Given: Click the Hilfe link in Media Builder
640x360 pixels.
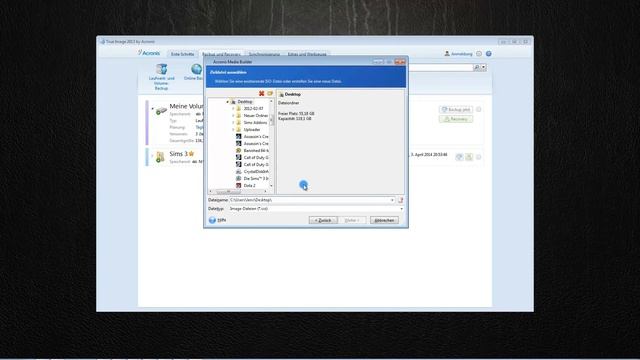Looking at the screenshot, I should pos(222,220).
